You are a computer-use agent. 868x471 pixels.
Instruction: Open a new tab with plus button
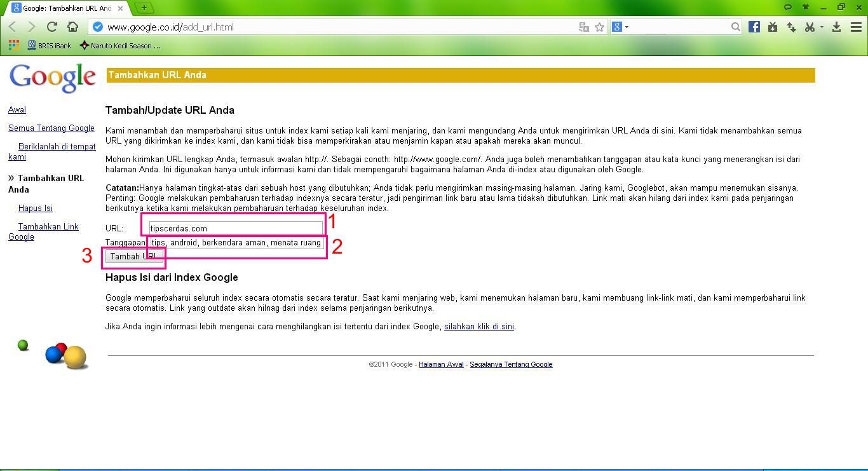click(144, 8)
